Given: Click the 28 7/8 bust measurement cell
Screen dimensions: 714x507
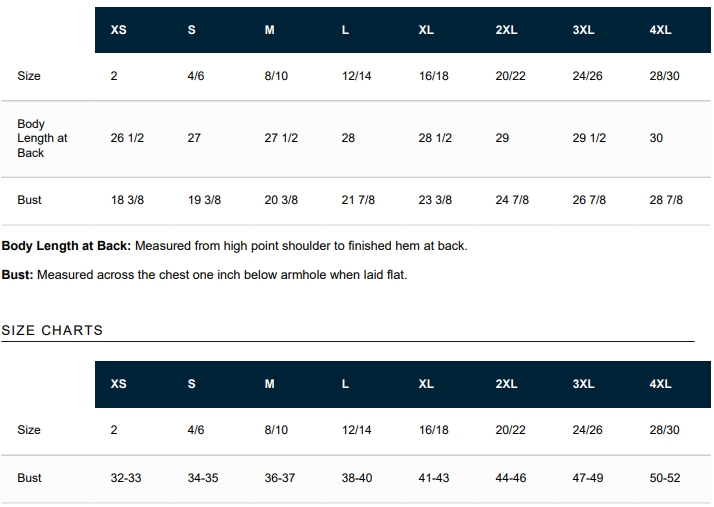Looking at the screenshot, I should tap(666, 200).
